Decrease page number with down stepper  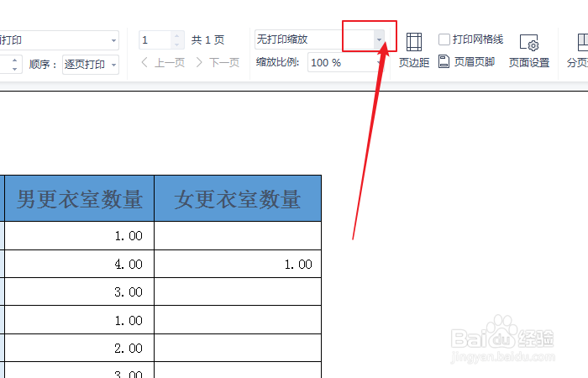tap(177, 45)
